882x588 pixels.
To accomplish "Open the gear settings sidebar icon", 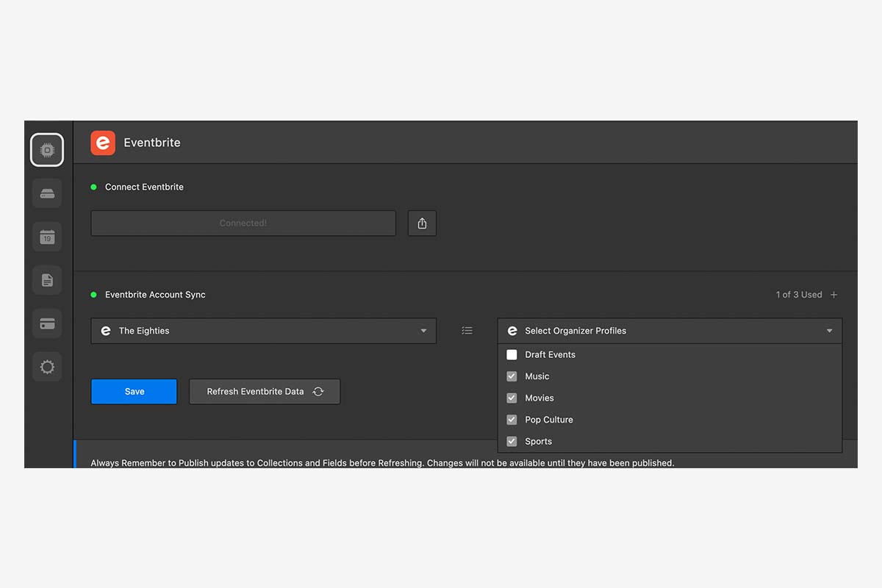I will (x=47, y=367).
